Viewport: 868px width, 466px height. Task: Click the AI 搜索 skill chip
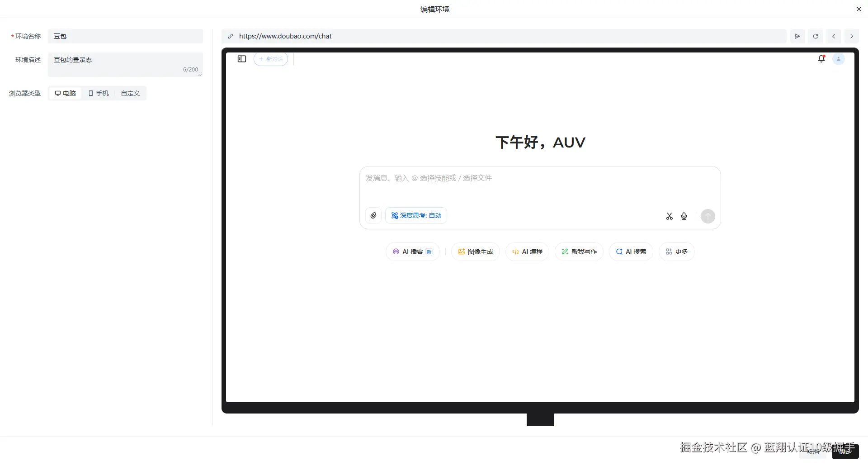(631, 252)
